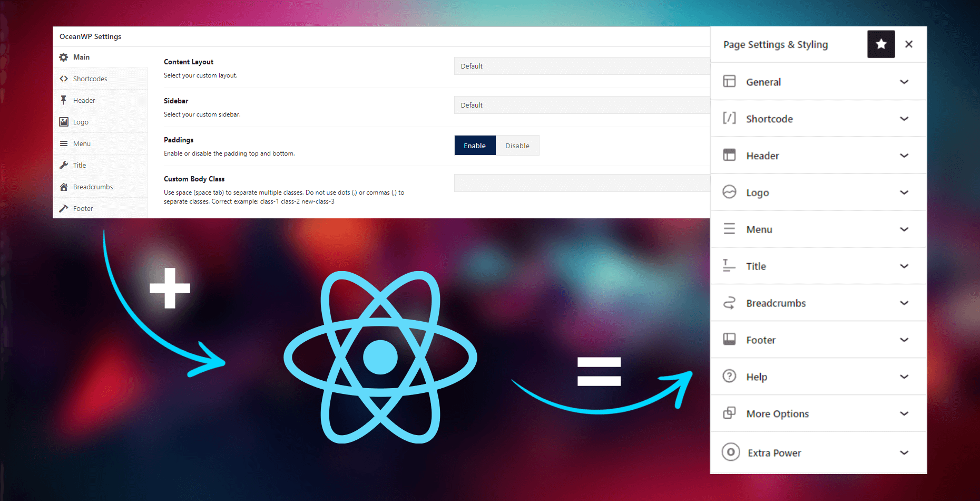Screen dimensions: 980x501
Task: Click the More Options overlapping squares icon
Action: click(x=729, y=413)
